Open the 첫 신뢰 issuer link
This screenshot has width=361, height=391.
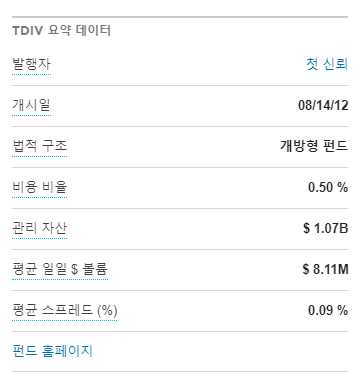(x=327, y=64)
